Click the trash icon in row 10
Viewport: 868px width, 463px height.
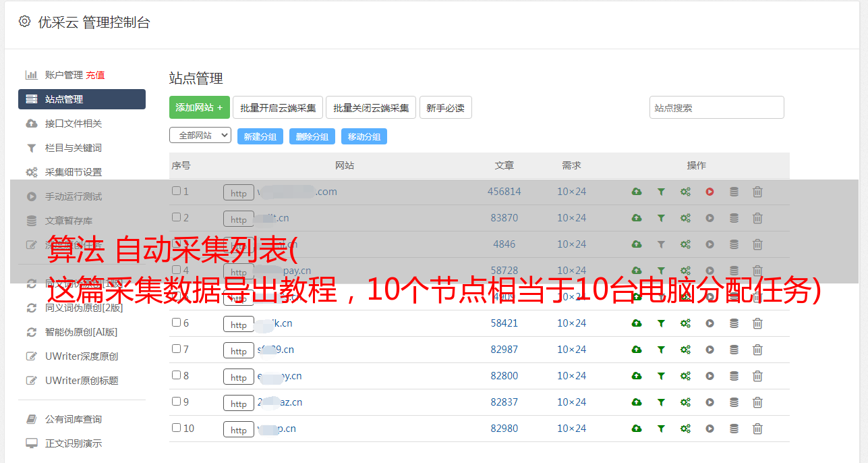coord(757,429)
